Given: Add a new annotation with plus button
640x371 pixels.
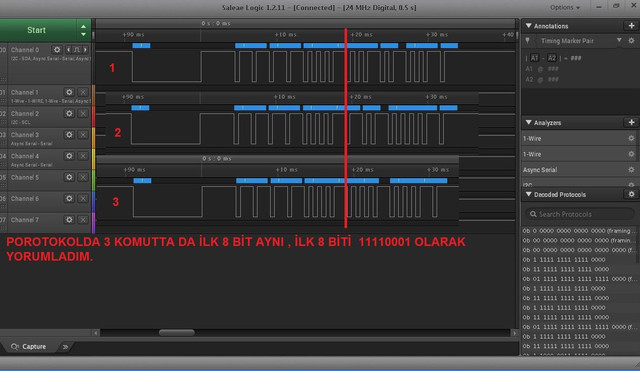Looking at the screenshot, I should (x=631, y=26).
